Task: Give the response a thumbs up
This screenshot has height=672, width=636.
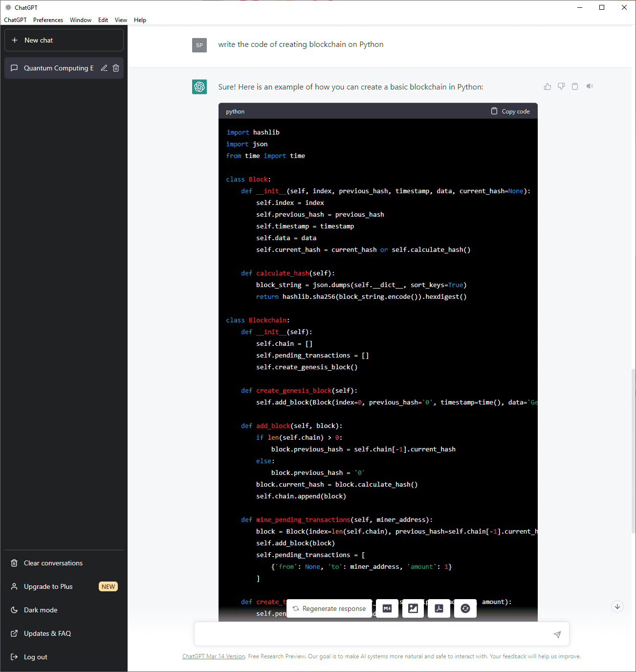Action: [548, 87]
